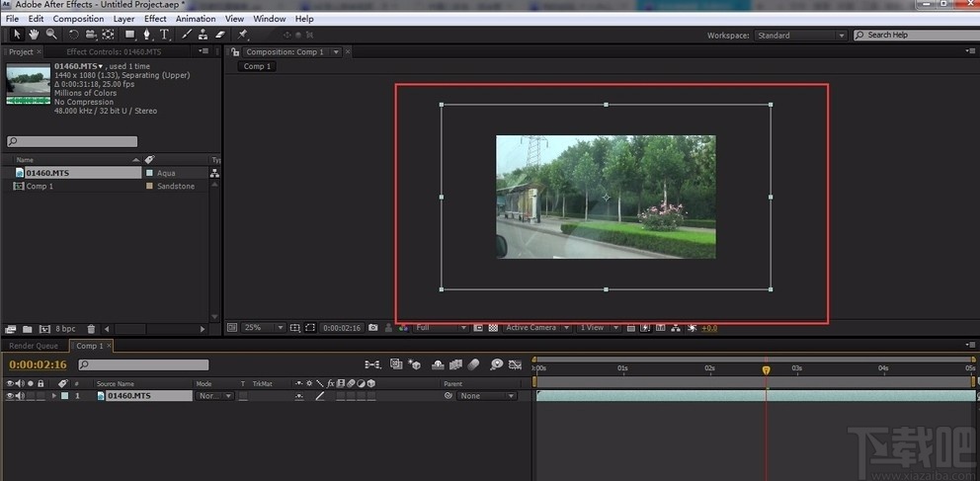
Task: Open the Composition menu
Action: click(x=78, y=19)
